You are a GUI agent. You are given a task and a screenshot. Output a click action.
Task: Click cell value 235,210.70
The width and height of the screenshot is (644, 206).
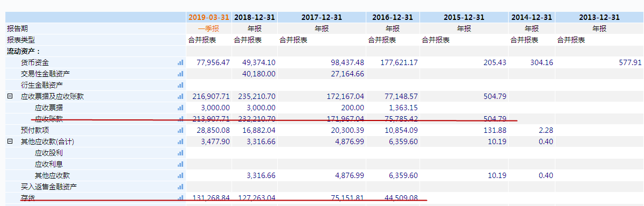[x=257, y=97]
